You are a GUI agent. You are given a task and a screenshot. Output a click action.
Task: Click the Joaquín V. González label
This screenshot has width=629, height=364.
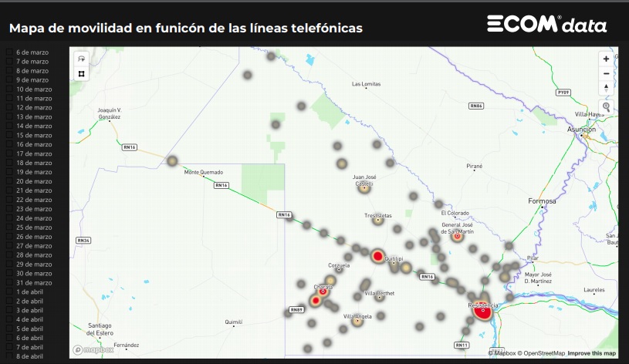point(110,113)
